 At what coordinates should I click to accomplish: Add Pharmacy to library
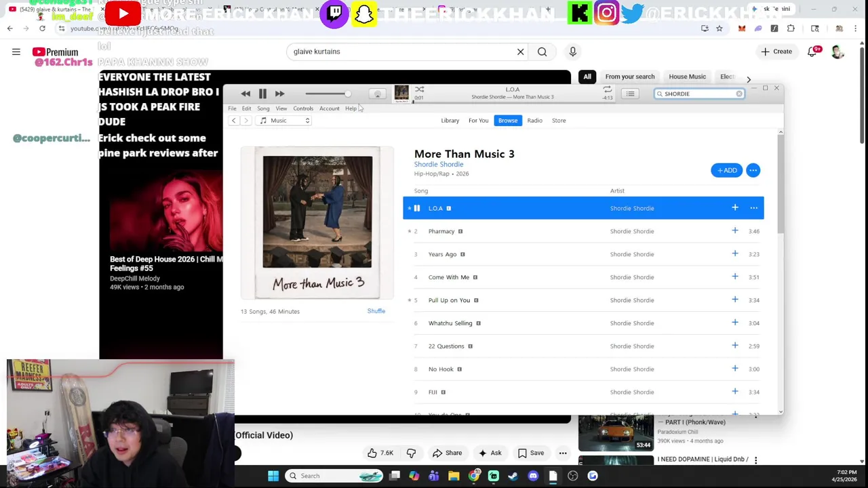735,230
